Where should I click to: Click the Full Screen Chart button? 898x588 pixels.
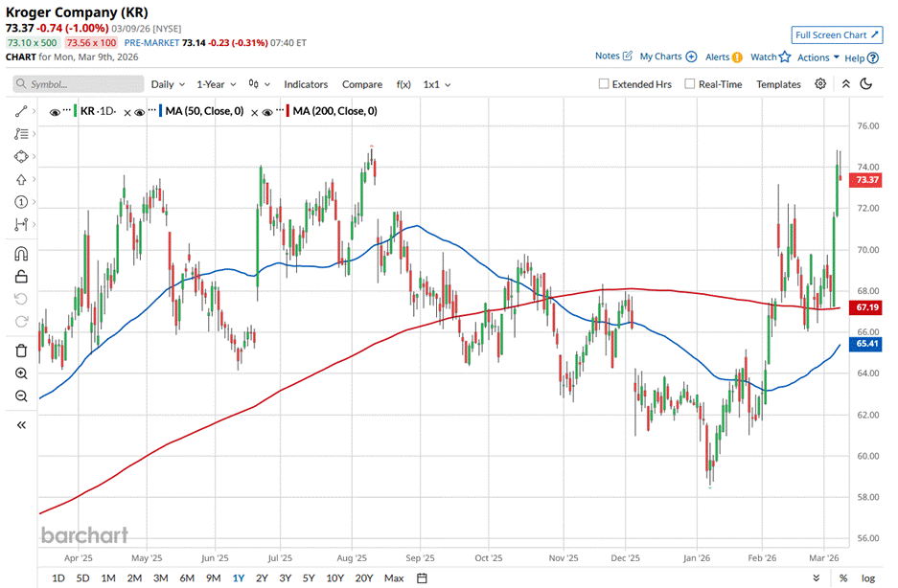[837, 34]
